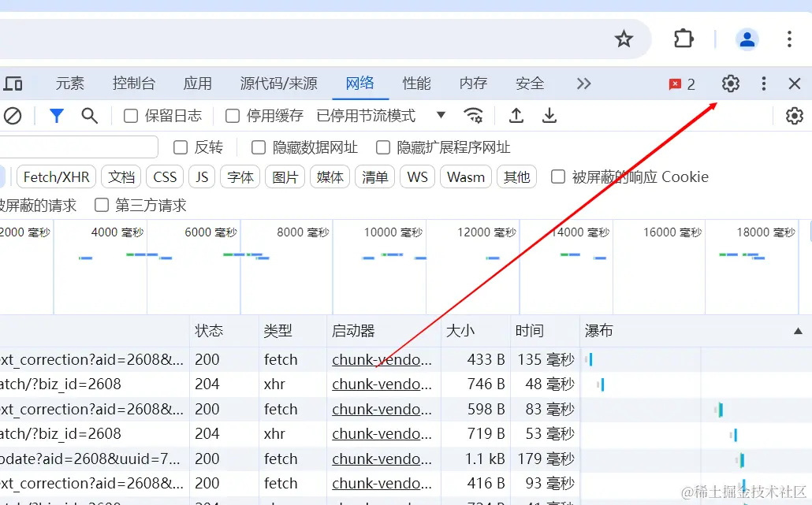This screenshot has height=505, width=812.
Task: Switch to the 元素 tab
Action: pyautogui.click(x=70, y=84)
